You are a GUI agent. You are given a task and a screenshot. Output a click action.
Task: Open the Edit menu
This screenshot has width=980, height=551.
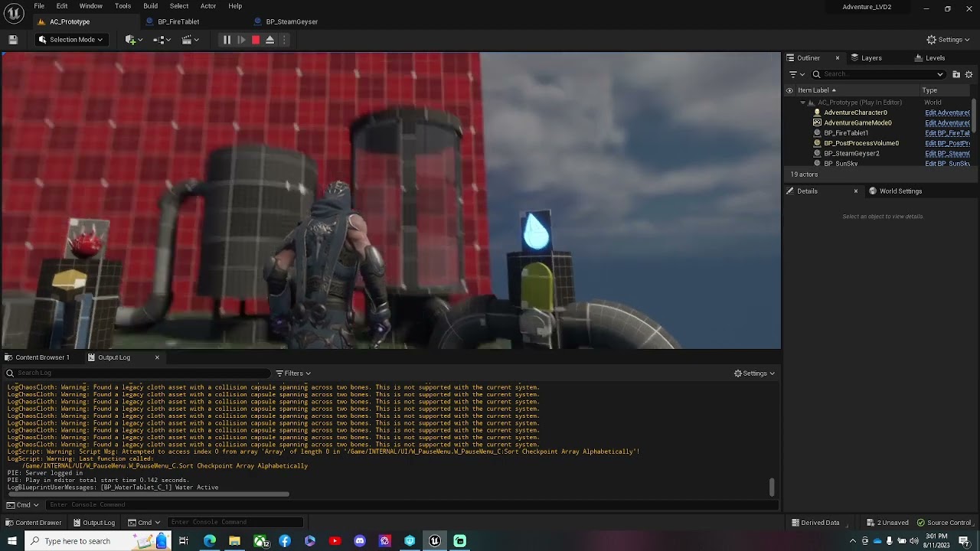[x=62, y=6]
